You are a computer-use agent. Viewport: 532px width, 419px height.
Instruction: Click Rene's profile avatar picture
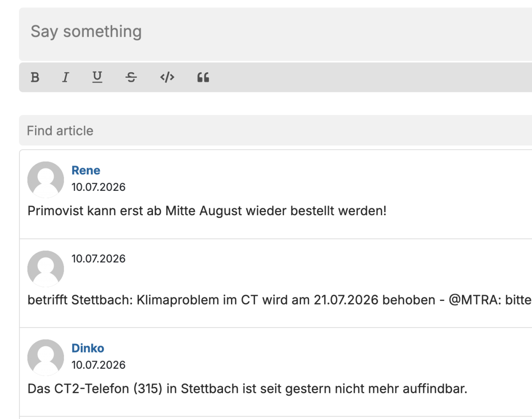[x=46, y=179]
